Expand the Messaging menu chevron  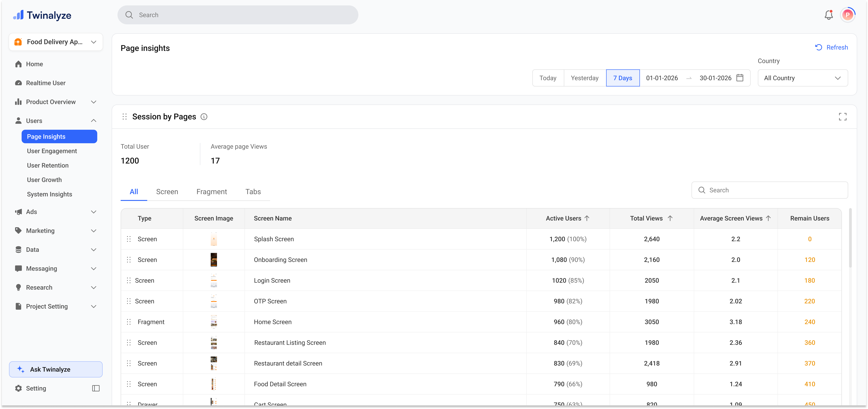pos(94,269)
